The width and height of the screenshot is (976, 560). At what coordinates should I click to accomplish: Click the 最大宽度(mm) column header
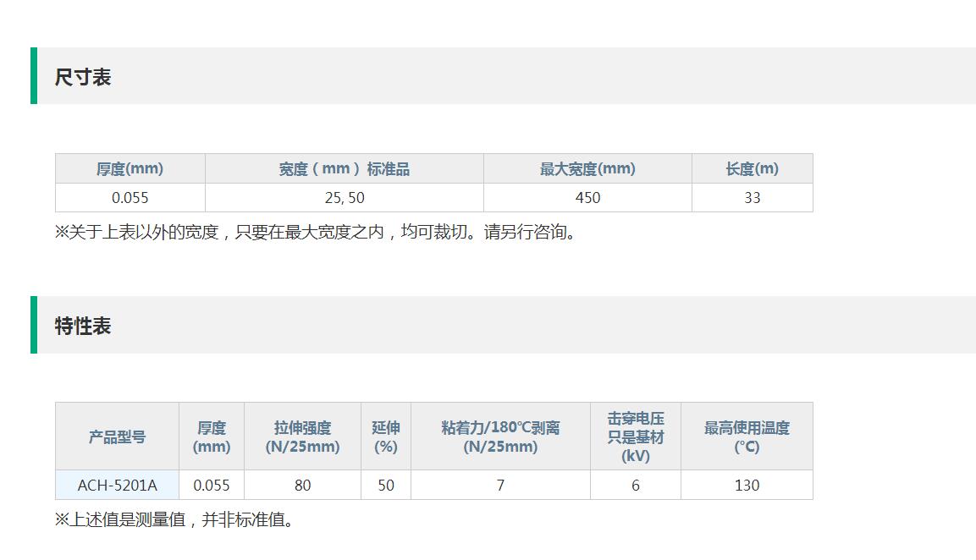click(x=587, y=168)
